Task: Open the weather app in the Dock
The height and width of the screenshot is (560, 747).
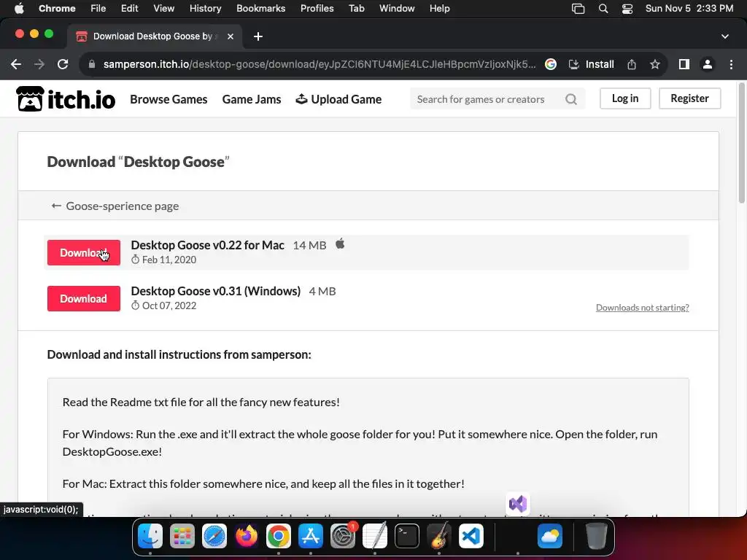Action: pos(550,536)
